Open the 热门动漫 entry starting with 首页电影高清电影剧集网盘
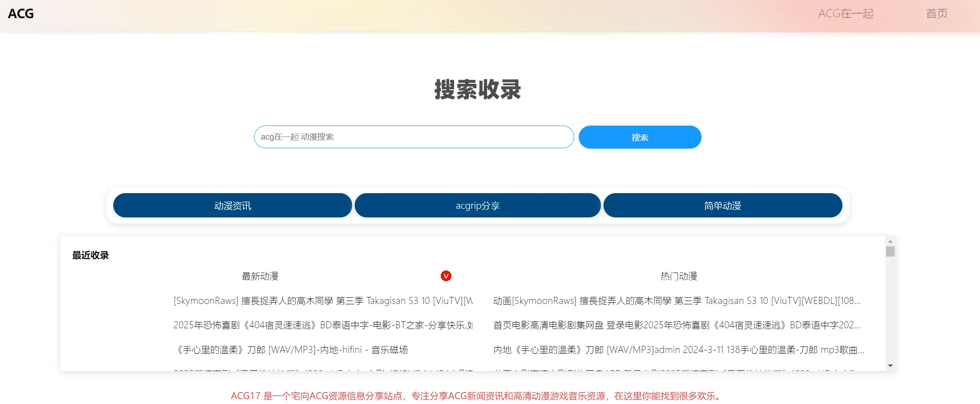The image size is (980, 404). click(676, 325)
